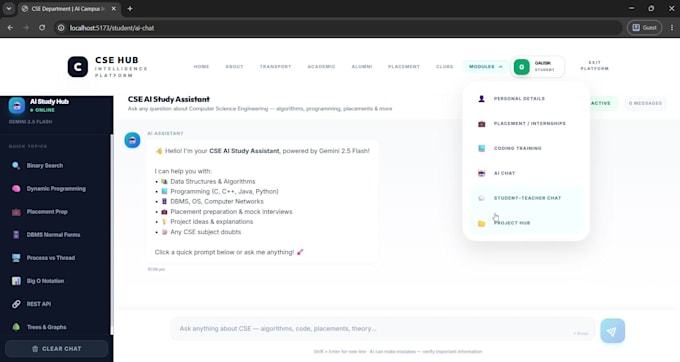Click the AI Study Hub robot avatar
The width and height of the screenshot is (680, 362).
point(16,105)
